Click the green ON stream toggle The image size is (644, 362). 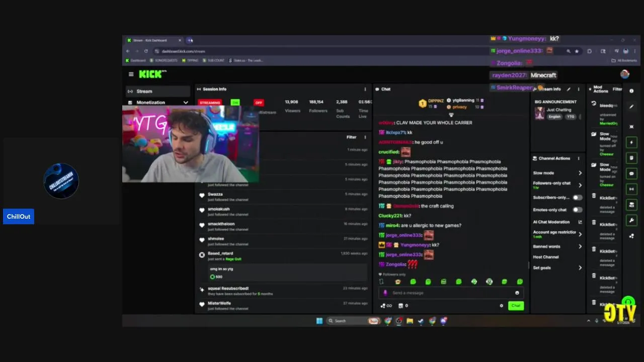coord(235,103)
